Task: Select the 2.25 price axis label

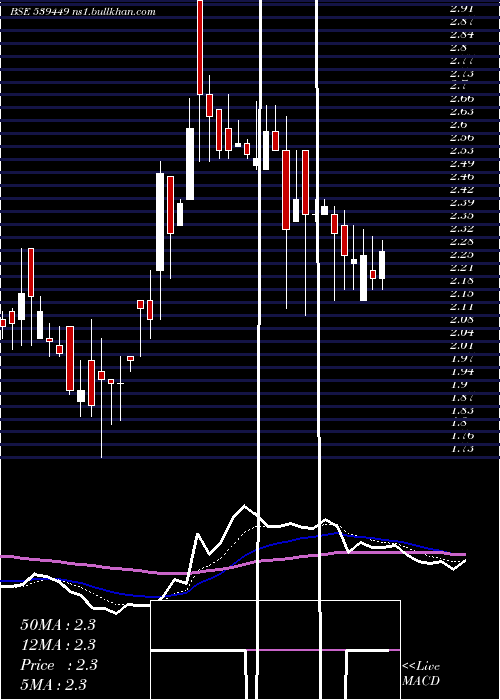Action: (462, 254)
